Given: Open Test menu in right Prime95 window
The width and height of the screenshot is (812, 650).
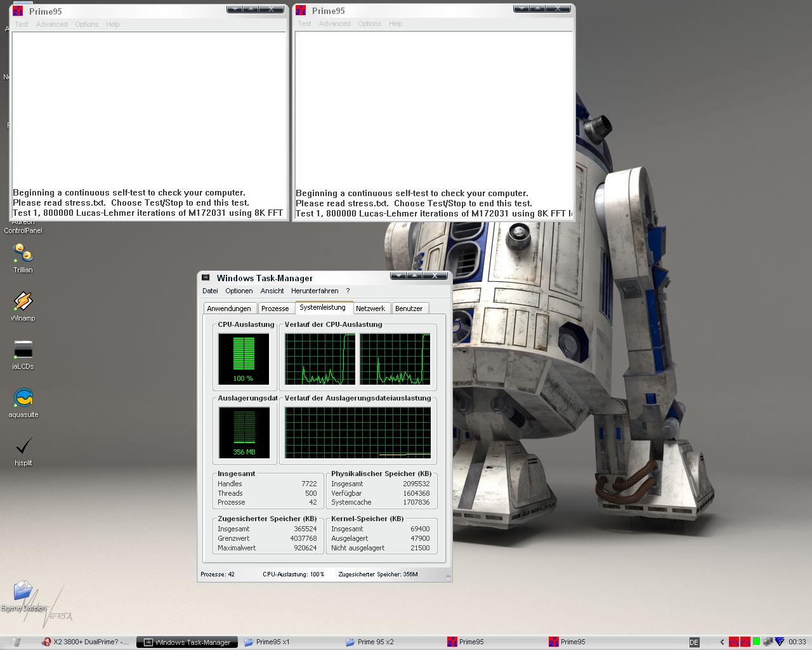Looking at the screenshot, I should click(304, 23).
